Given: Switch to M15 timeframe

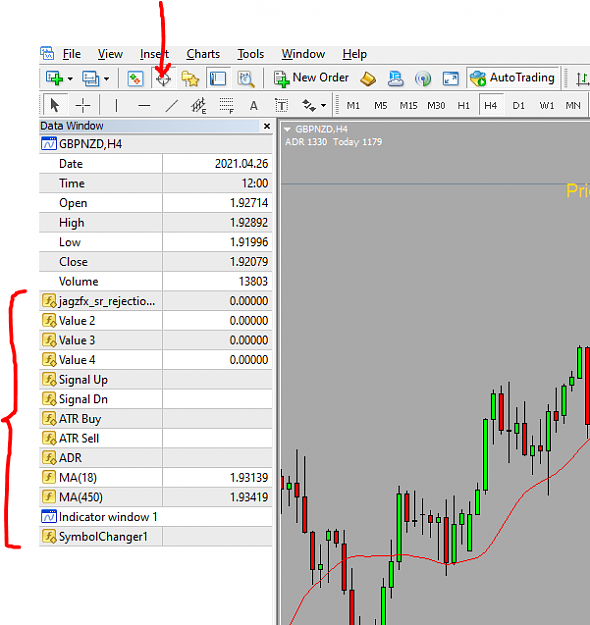Looking at the screenshot, I should pyautogui.click(x=409, y=106).
